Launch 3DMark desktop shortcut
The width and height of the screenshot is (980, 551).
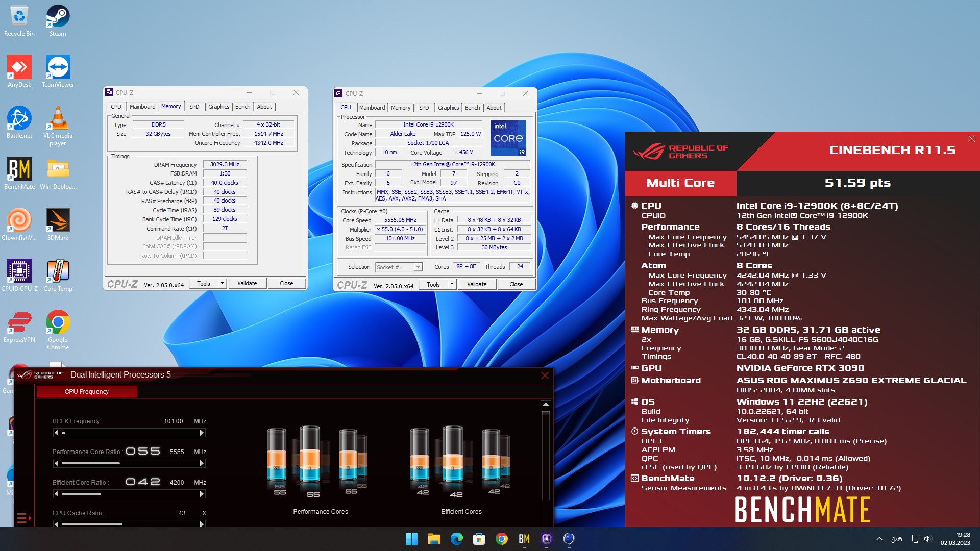[58, 224]
